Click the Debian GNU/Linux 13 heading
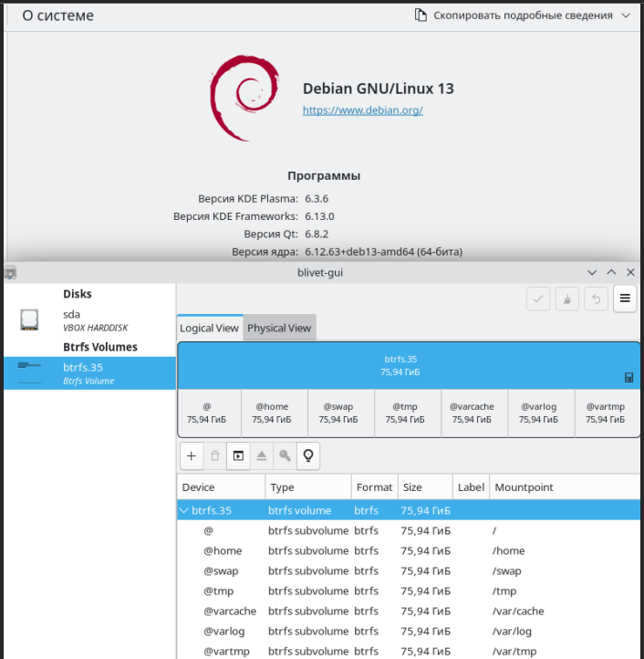 [378, 89]
